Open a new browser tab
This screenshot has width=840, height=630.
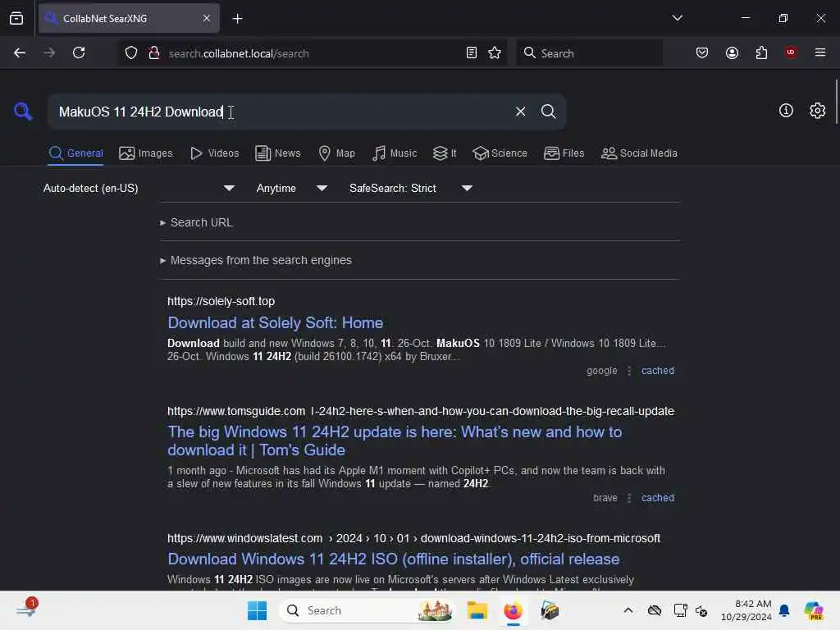pos(237,19)
